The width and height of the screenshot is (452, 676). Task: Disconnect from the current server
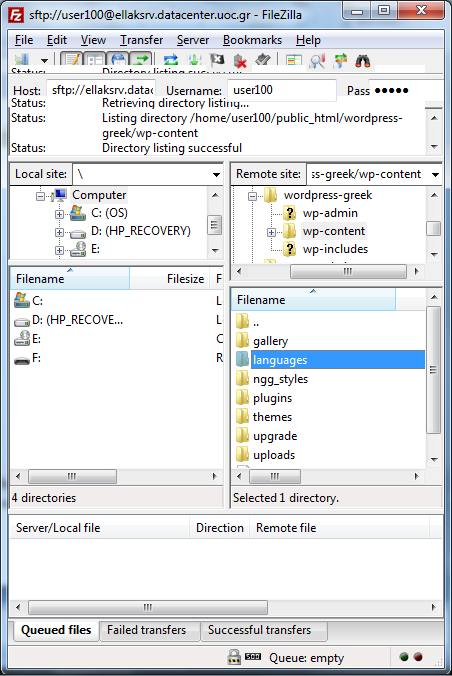point(240,60)
